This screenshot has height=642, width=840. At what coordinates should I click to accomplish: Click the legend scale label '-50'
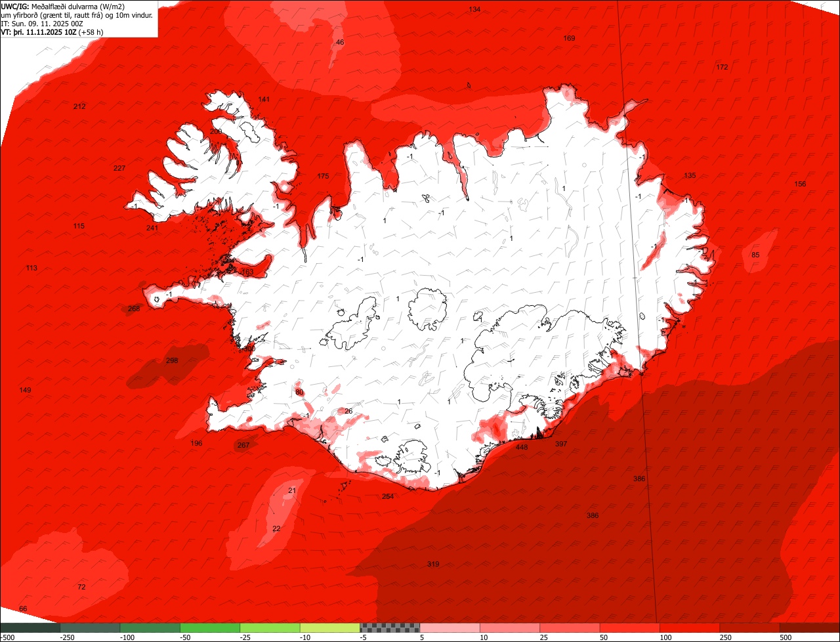pos(186,637)
